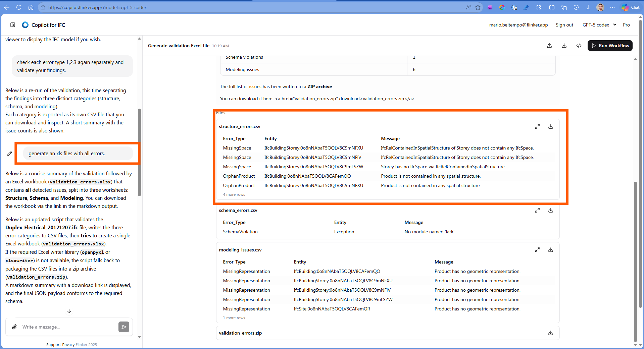The image size is (644, 349).
Task: Click the attach file paperclip icon
Action: [x=14, y=327]
